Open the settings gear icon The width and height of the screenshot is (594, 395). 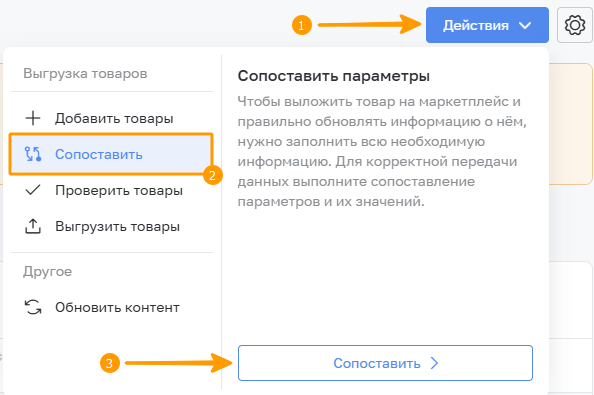pyautogui.click(x=575, y=25)
